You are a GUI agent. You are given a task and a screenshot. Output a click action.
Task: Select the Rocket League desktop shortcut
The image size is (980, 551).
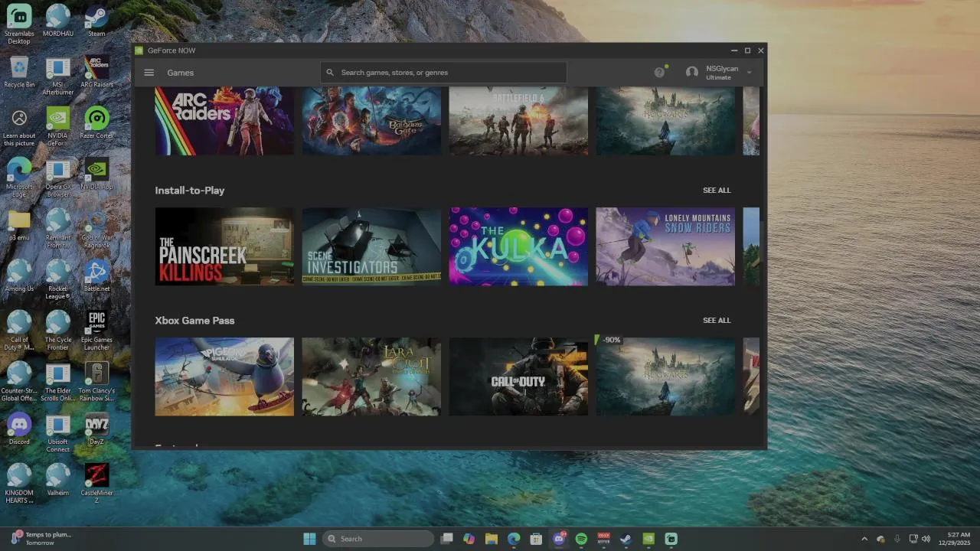[58, 280]
